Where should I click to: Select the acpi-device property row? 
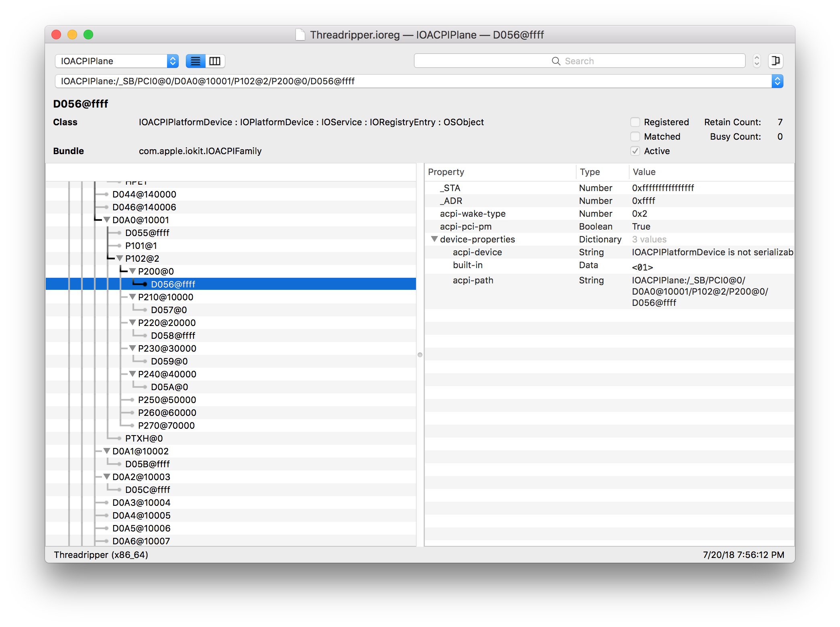(x=609, y=252)
